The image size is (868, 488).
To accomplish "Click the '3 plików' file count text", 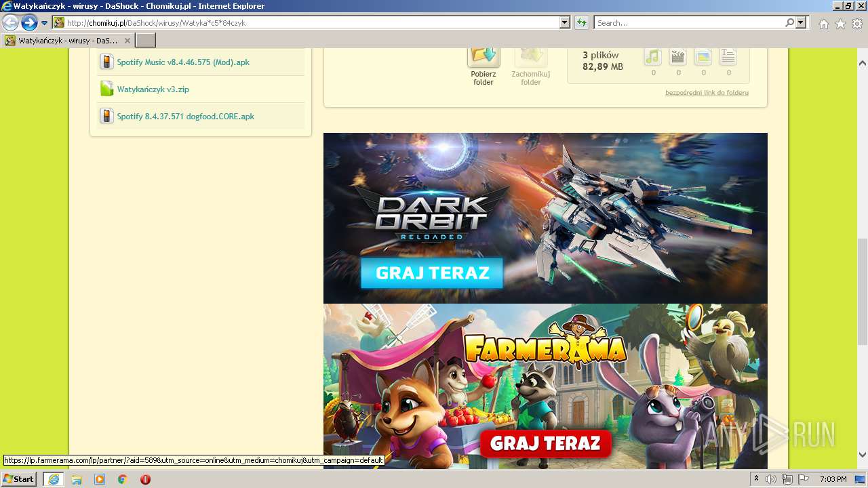I will pos(601,56).
